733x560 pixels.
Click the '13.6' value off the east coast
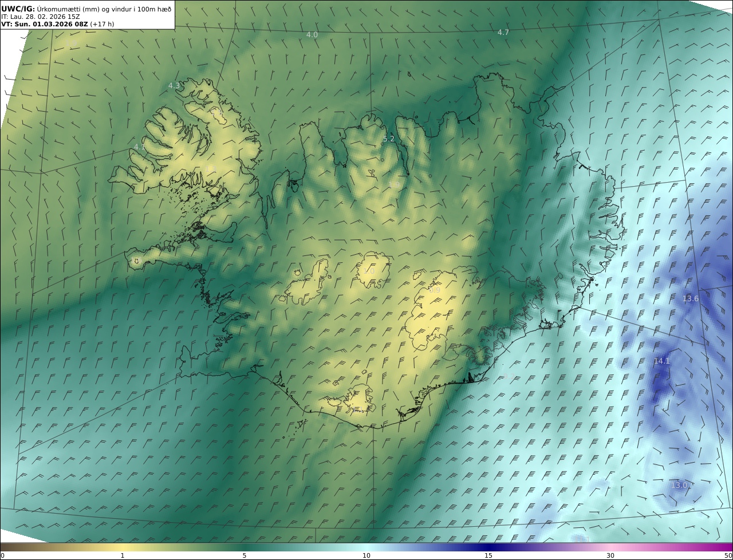691,298
